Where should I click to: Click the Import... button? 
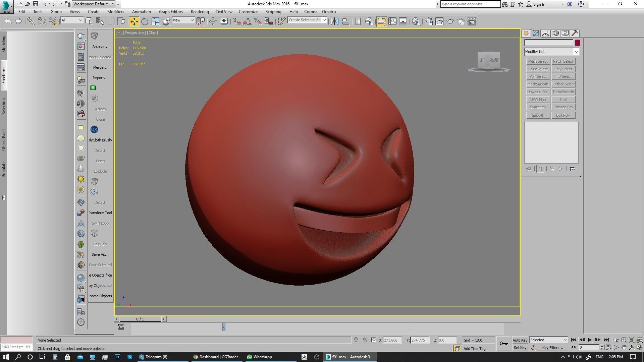pyautogui.click(x=100, y=78)
